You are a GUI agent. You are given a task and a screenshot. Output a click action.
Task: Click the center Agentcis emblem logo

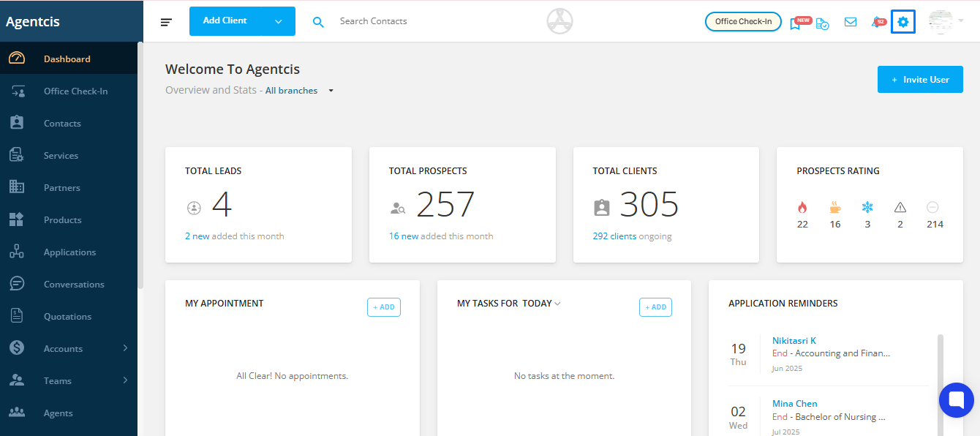click(559, 22)
